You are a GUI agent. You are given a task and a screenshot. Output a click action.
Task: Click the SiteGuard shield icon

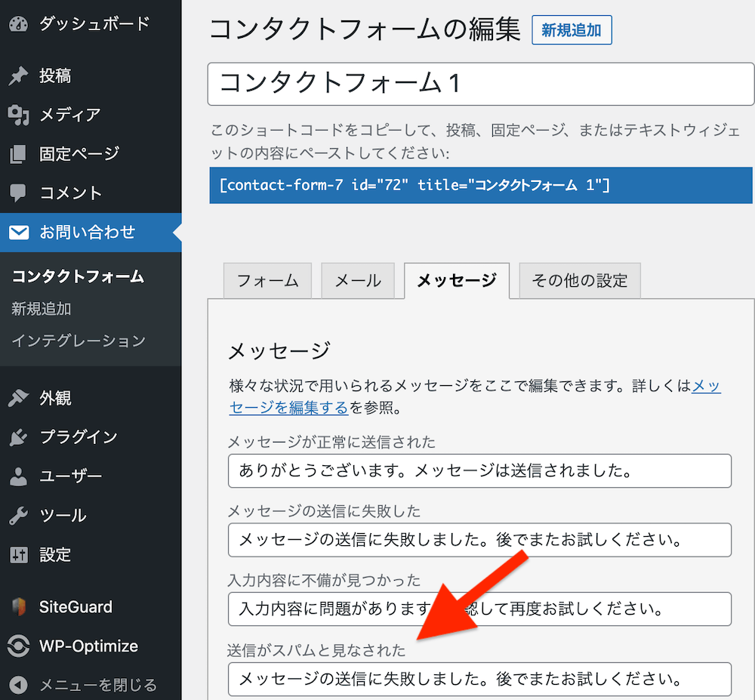(x=18, y=607)
